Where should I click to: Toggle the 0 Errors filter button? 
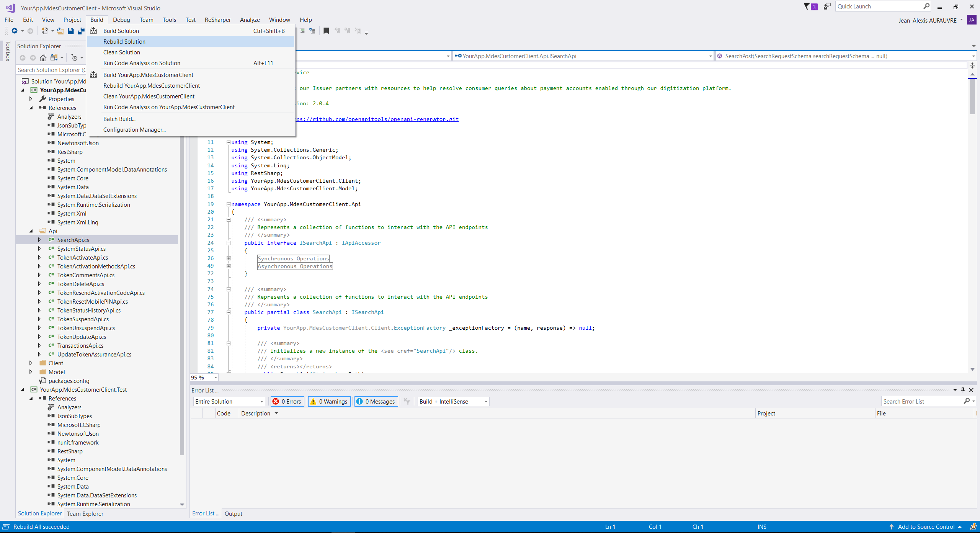click(287, 401)
